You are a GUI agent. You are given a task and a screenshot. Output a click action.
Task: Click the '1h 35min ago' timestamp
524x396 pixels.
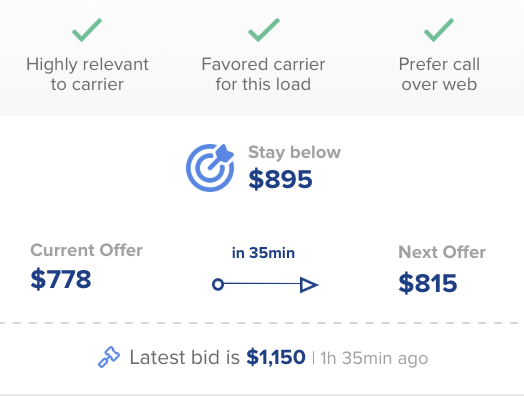374,358
